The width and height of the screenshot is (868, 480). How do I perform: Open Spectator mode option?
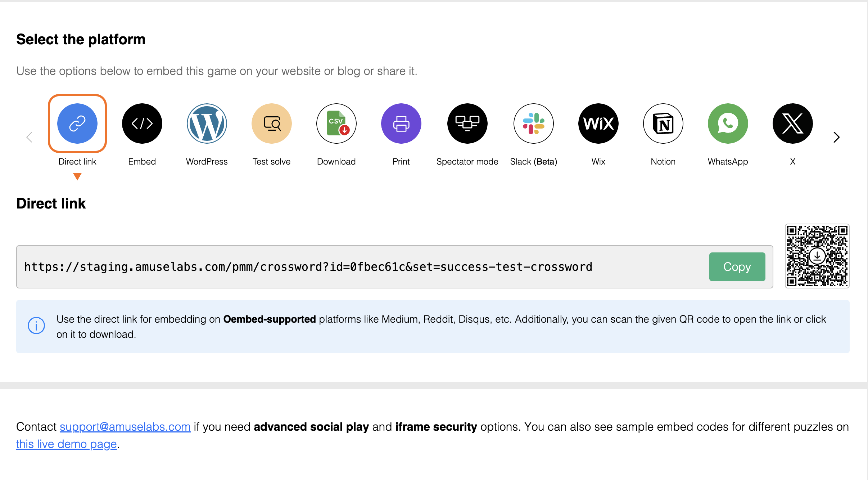467,124
